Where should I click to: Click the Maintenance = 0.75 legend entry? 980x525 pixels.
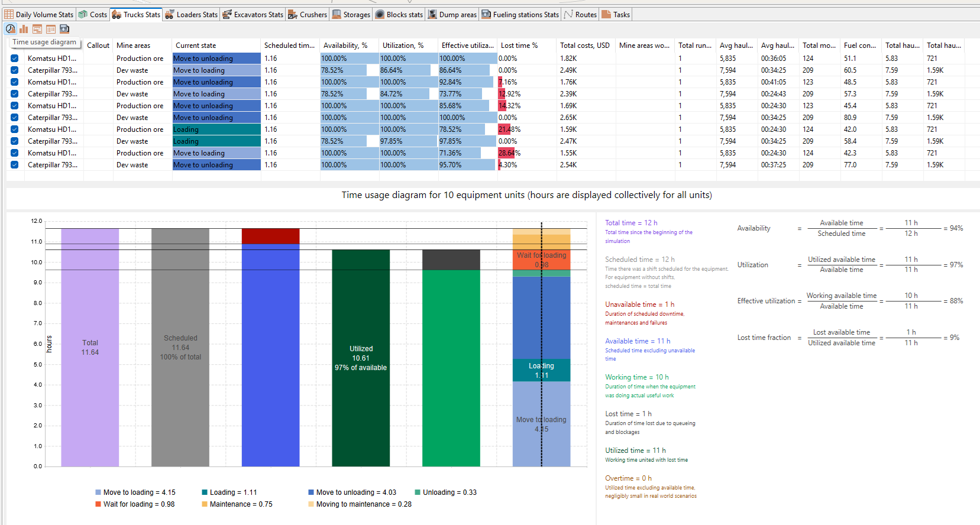(x=237, y=504)
